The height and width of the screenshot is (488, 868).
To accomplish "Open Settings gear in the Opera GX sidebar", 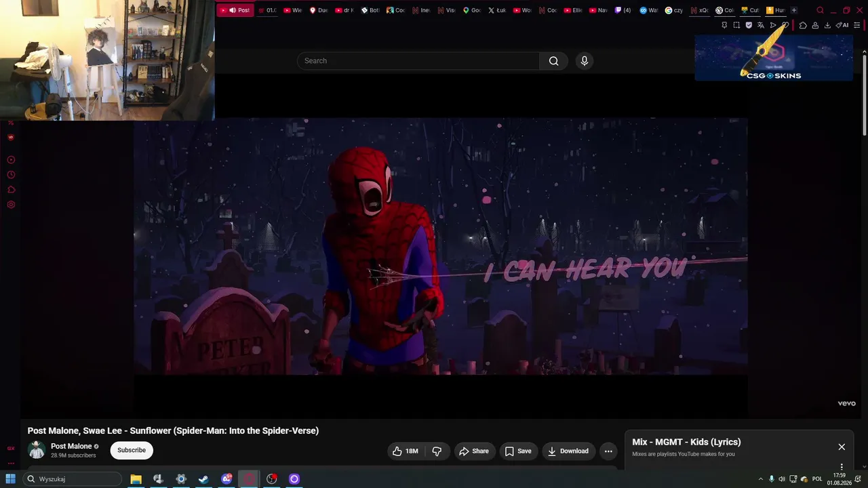I will tap(11, 205).
